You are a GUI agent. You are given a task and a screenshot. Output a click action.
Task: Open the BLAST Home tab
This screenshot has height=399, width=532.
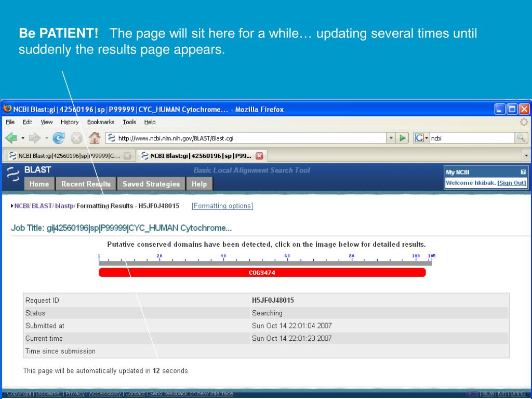point(39,184)
